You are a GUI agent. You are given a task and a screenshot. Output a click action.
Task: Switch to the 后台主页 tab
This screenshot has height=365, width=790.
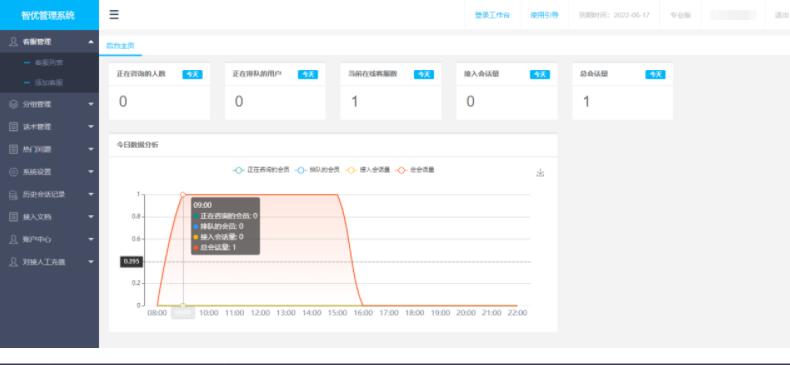click(x=120, y=45)
